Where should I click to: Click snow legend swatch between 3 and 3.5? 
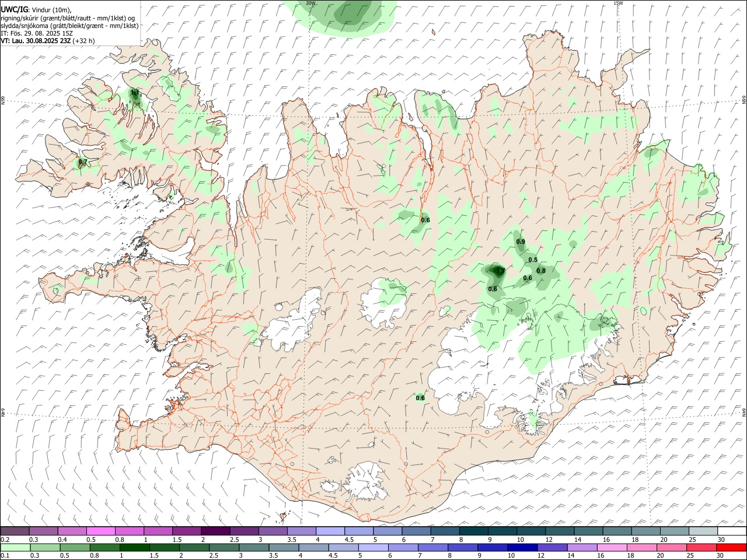(x=273, y=531)
